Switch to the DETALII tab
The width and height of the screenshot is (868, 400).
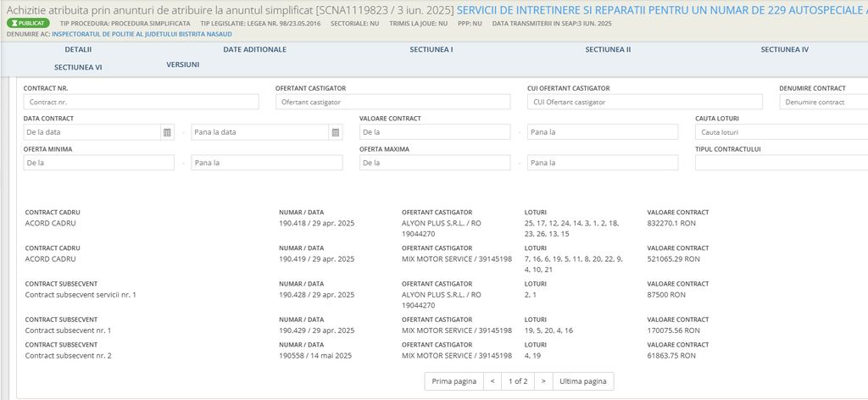(x=78, y=50)
